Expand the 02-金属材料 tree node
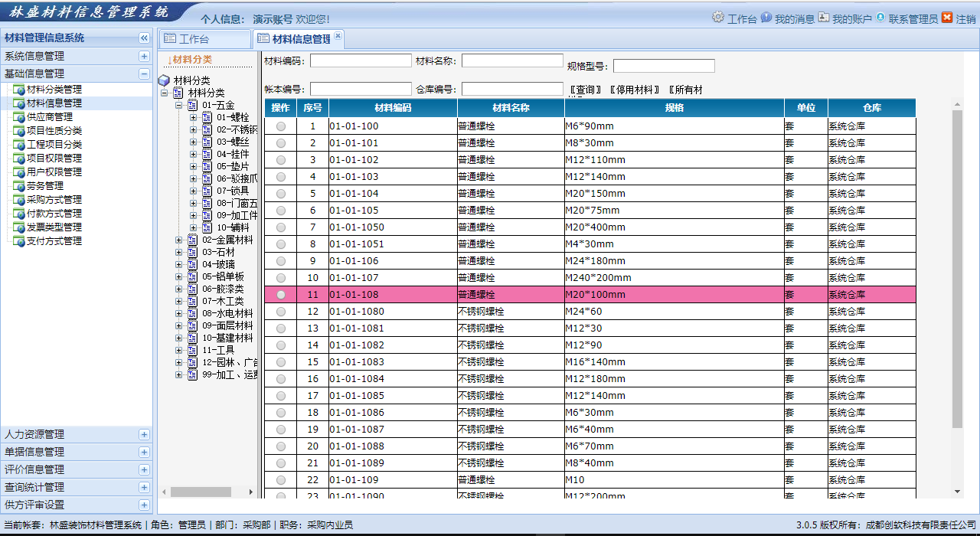This screenshot has width=980, height=536. (179, 240)
